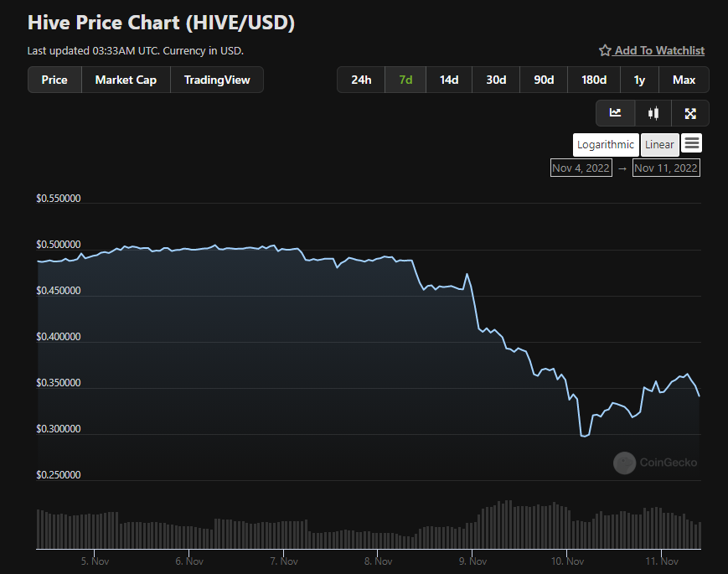Set chart range to 24h
This screenshot has width=728, height=574.
361,80
